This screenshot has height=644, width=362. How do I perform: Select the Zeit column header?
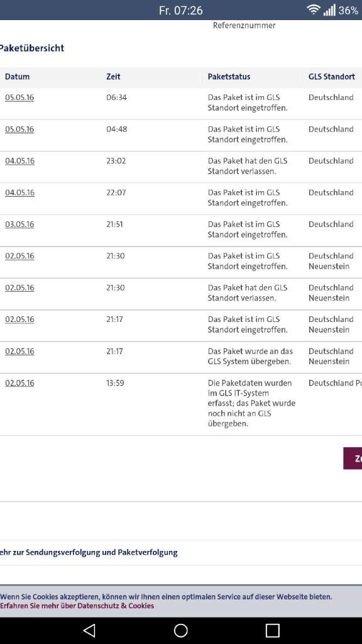pyautogui.click(x=113, y=77)
